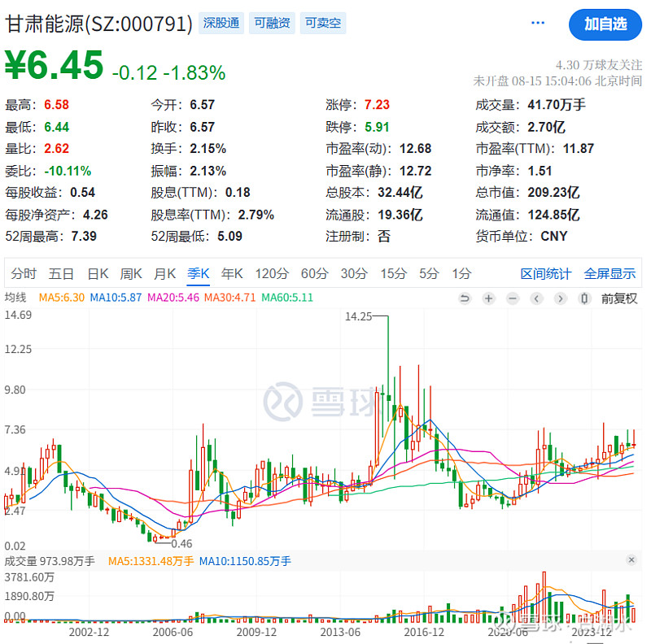Screen dimensions: 651x644
Task: Click the 总市值 value 209.23亿
Action: tap(554, 193)
